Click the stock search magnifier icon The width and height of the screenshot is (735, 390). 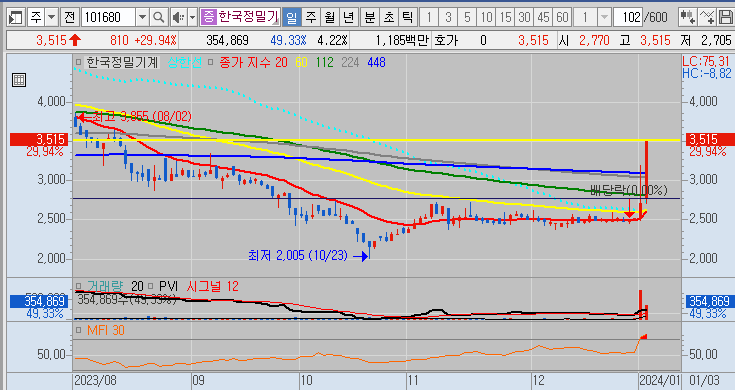point(159,18)
